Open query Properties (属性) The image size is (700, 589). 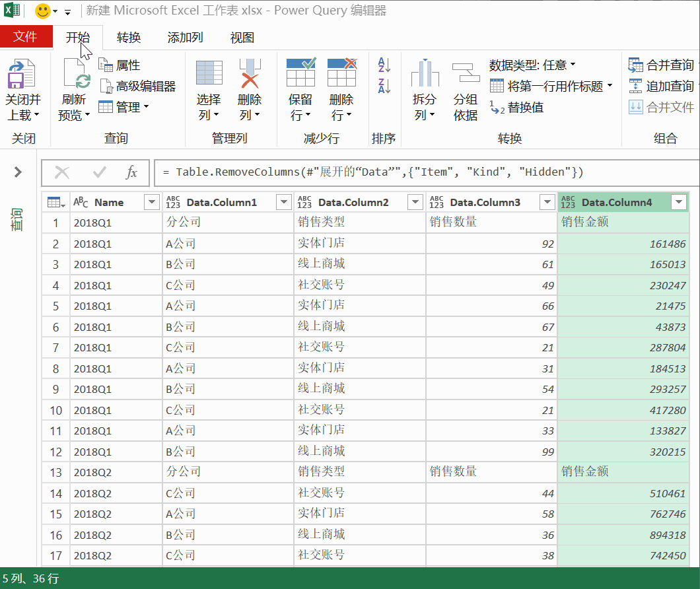[119, 65]
